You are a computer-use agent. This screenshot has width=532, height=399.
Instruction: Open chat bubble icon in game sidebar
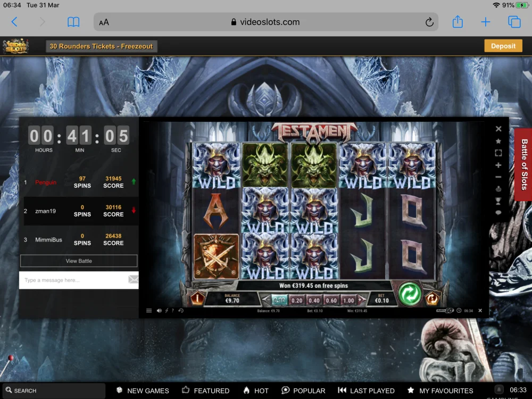pos(498,213)
